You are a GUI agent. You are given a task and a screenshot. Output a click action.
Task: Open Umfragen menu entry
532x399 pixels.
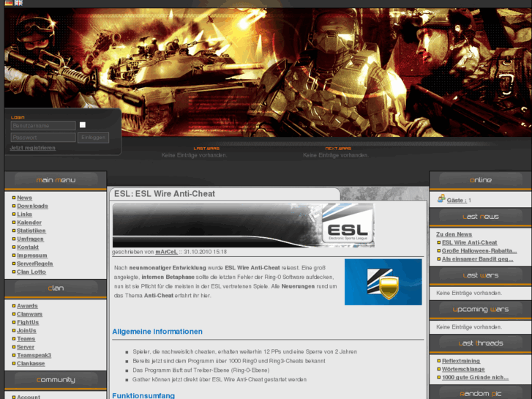point(30,239)
